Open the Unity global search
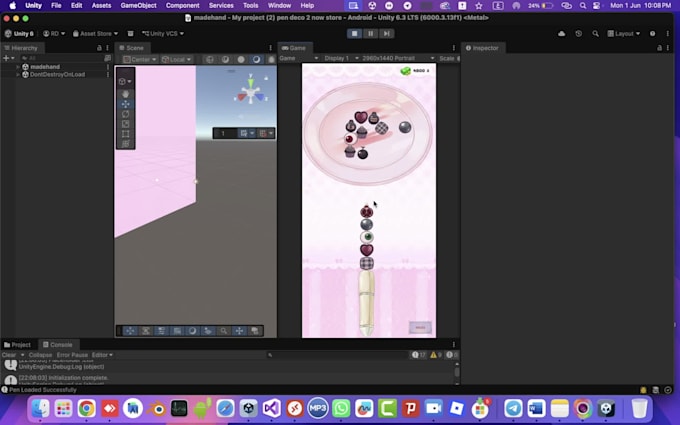 pos(595,33)
